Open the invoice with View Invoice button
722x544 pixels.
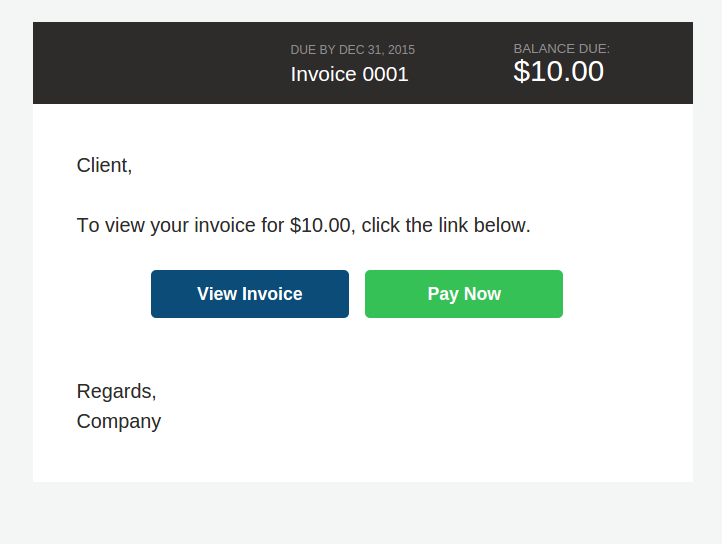pos(250,294)
